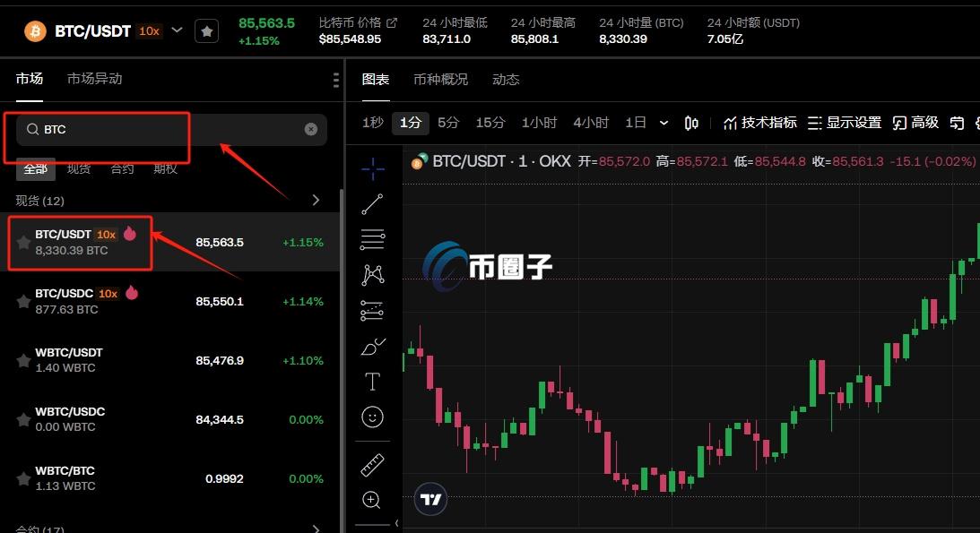
Task: Favorite the WBTC/USDT pair star
Action: (x=23, y=360)
